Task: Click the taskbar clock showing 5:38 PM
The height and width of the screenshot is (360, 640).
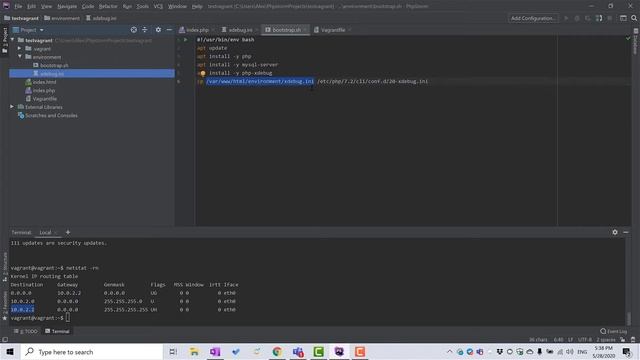Action: (604, 351)
